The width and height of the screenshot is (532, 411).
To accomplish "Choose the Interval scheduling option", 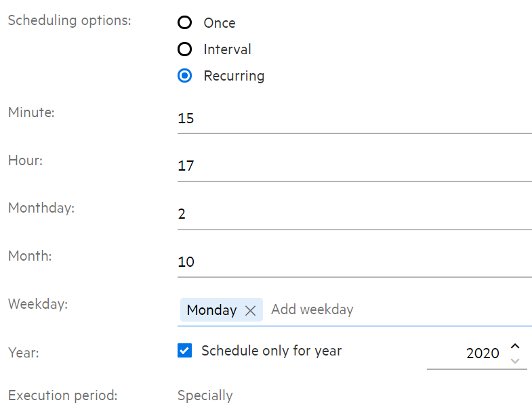I will 184,49.
